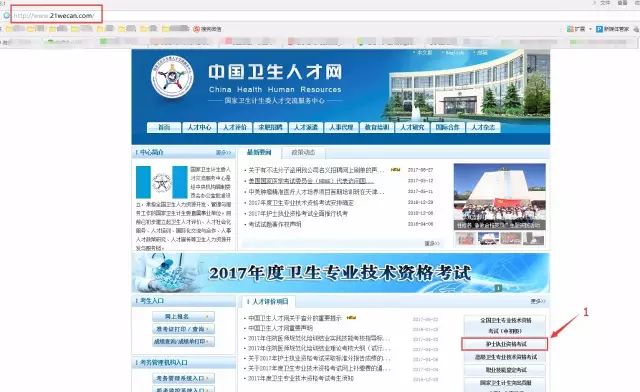Open the 国际合作 navigation item
Viewport: 640px width, 392px height.
[447, 127]
